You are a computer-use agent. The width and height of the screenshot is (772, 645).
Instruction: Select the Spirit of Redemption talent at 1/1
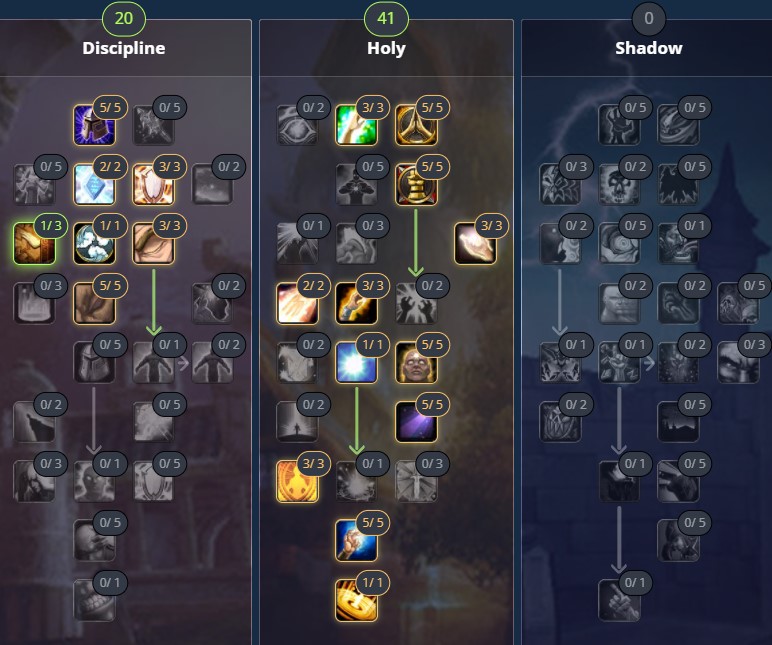point(356,362)
